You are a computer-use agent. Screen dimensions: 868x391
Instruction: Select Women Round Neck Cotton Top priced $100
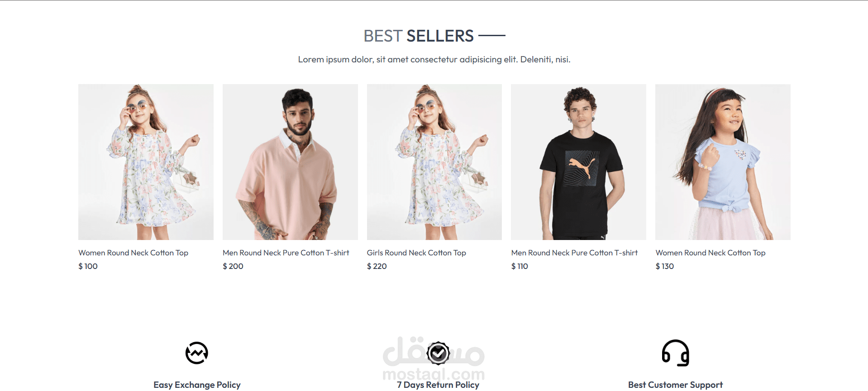pyautogui.click(x=134, y=253)
